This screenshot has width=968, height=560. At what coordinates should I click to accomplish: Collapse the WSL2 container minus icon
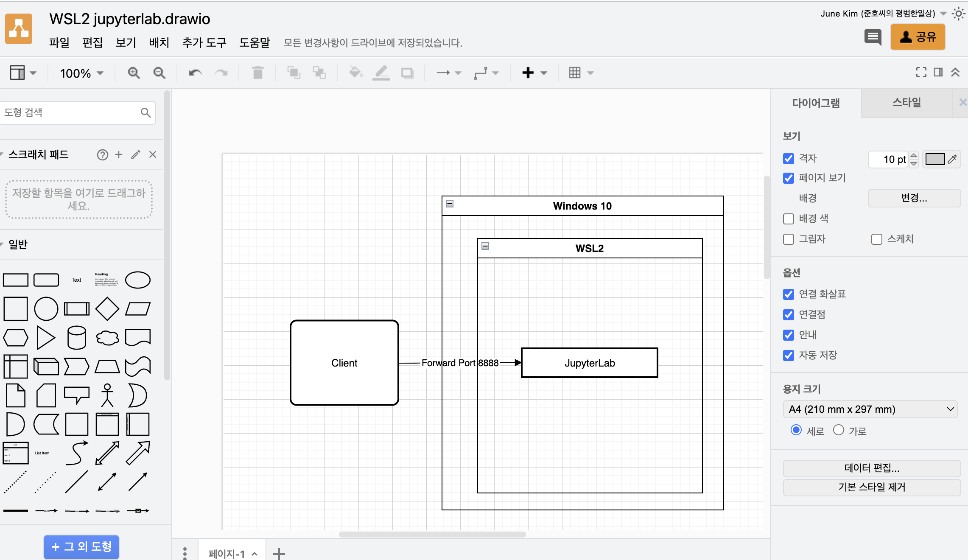[x=485, y=246]
